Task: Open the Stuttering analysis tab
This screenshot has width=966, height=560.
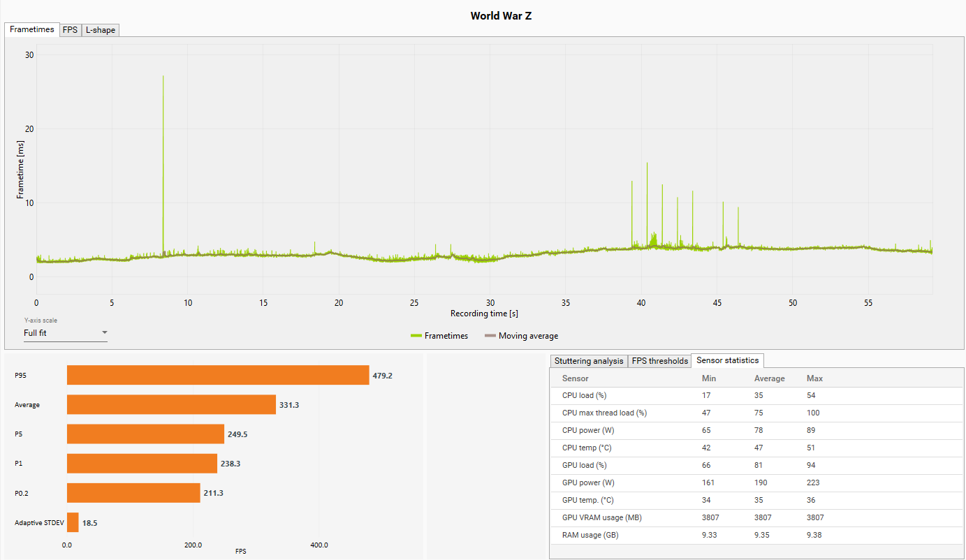Action: point(589,361)
